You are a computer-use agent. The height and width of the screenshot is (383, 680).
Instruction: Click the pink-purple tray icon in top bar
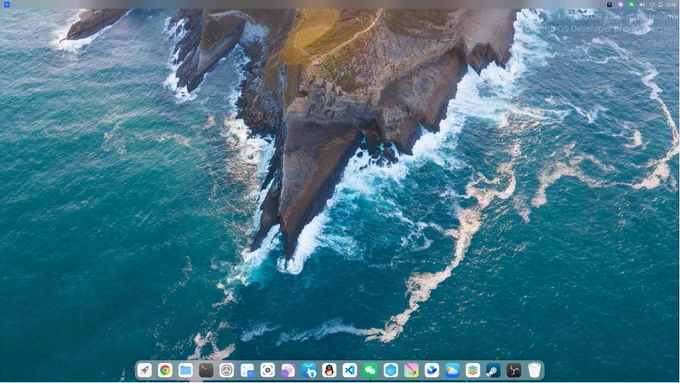620,4
